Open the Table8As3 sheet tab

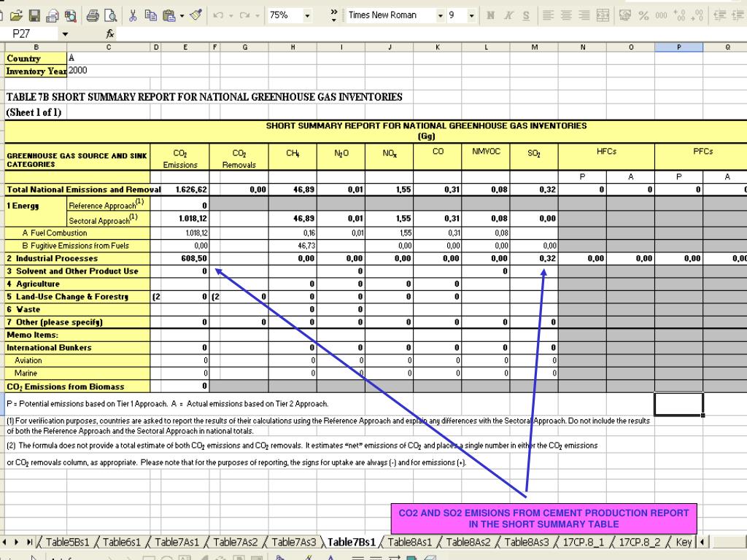pos(527,542)
